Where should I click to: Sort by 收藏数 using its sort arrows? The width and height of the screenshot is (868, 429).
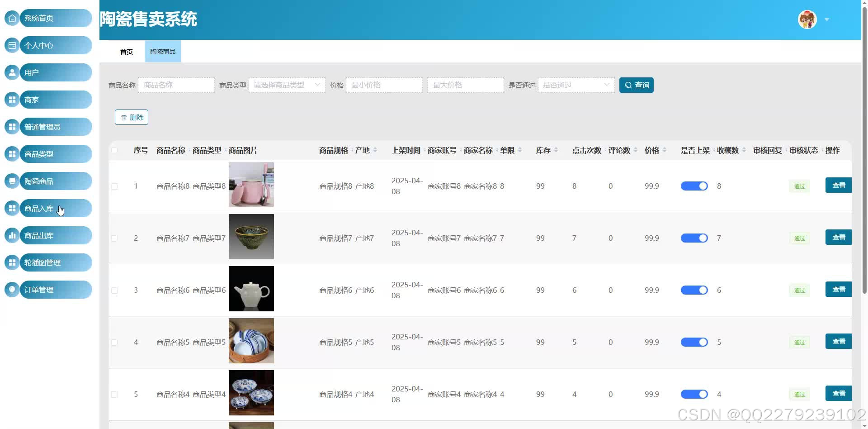[744, 150]
